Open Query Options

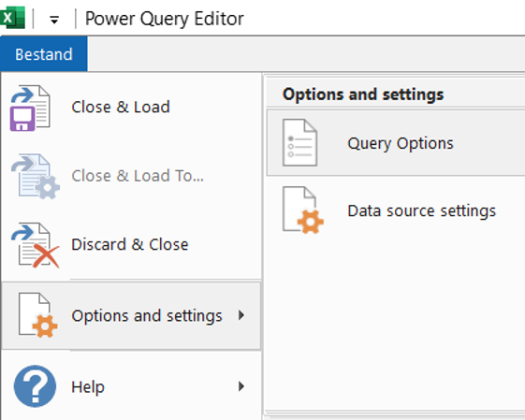tap(396, 143)
